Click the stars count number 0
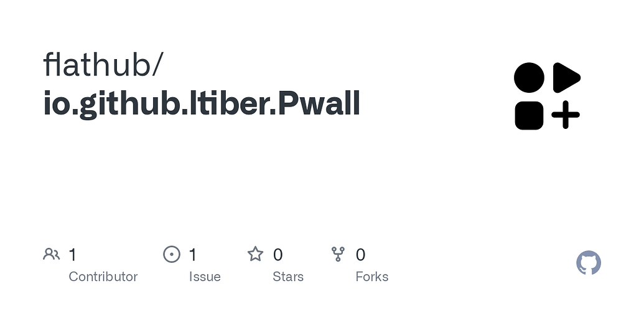Viewport: 644px width, 322px height. pyautogui.click(x=278, y=254)
